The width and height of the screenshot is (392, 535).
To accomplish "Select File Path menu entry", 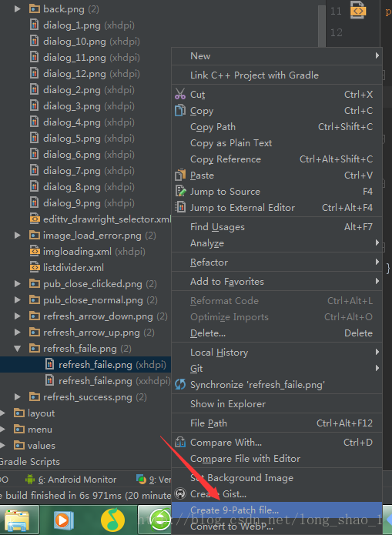I will (x=276, y=423).
